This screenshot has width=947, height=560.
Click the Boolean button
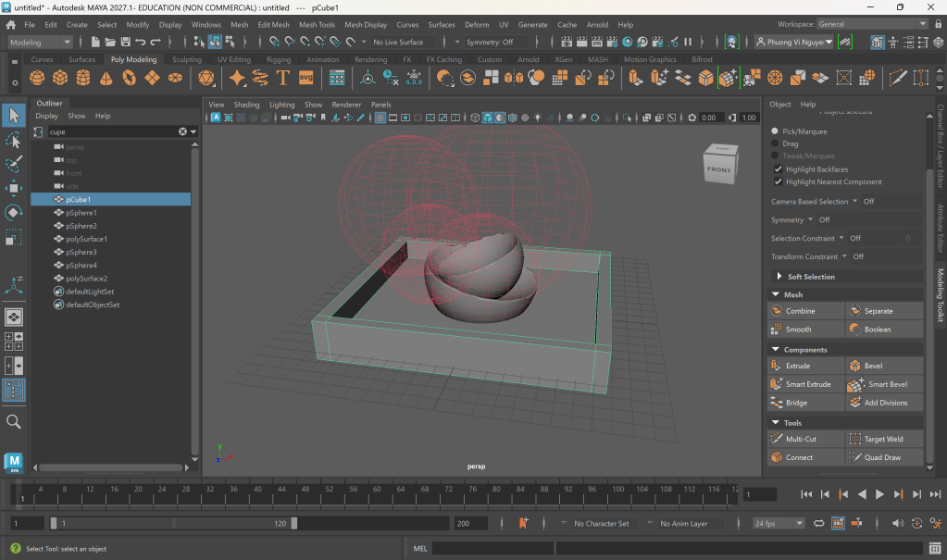click(885, 330)
